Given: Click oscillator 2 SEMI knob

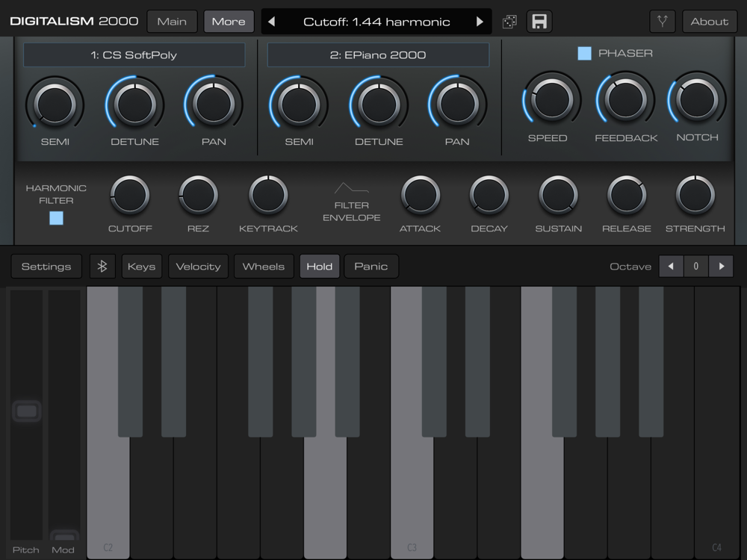Looking at the screenshot, I should coord(299,104).
